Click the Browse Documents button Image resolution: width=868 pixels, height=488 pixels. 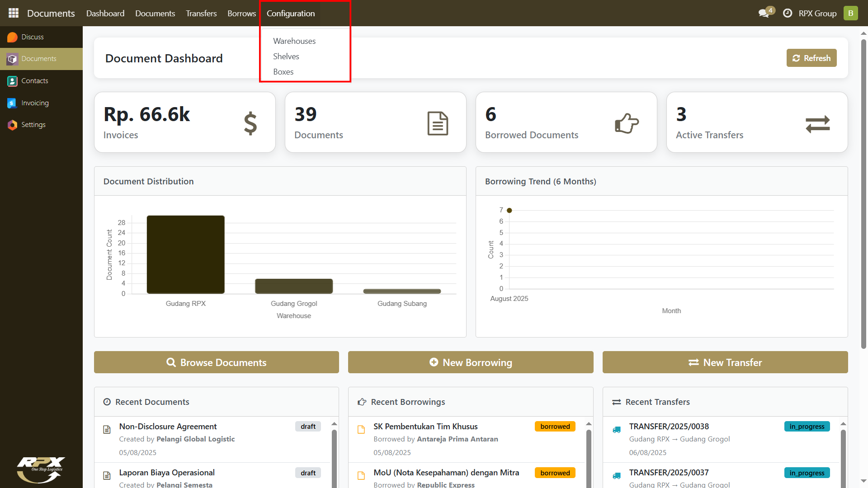pos(217,362)
